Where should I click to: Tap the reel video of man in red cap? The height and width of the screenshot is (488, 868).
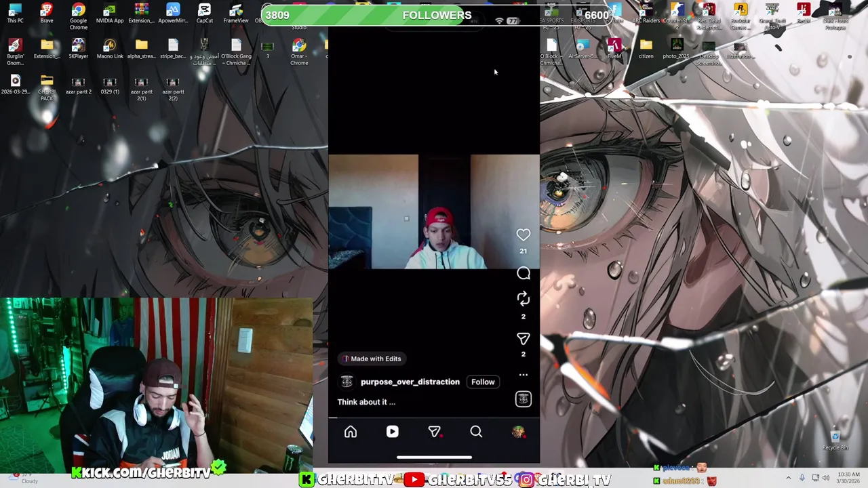point(434,211)
